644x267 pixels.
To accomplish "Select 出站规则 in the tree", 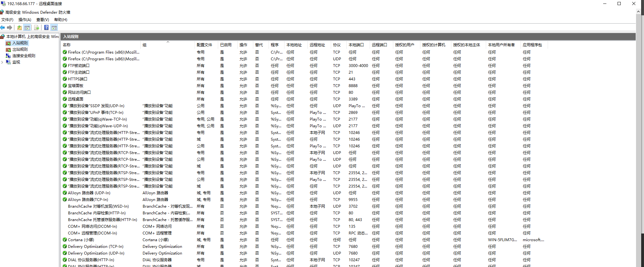I will (20, 49).
